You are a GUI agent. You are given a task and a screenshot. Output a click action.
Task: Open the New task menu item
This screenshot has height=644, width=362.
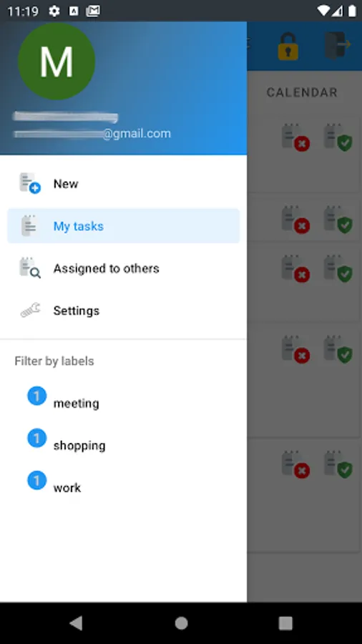(x=123, y=184)
